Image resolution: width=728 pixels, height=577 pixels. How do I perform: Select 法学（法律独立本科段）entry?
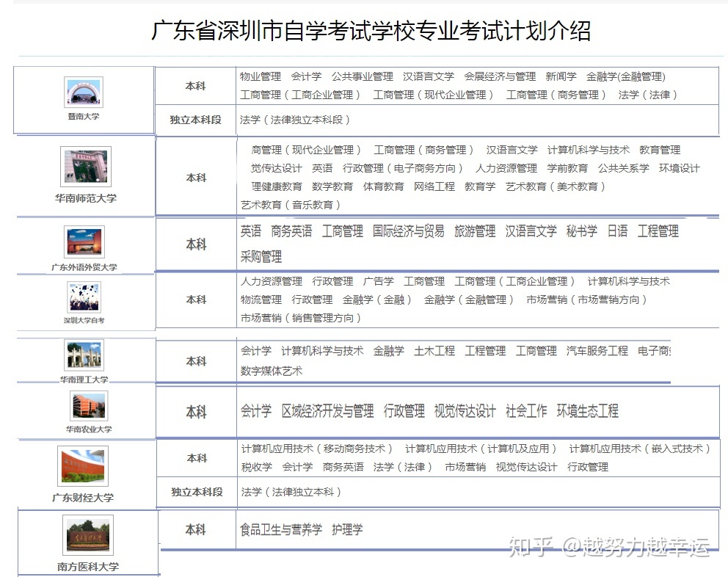(295, 120)
